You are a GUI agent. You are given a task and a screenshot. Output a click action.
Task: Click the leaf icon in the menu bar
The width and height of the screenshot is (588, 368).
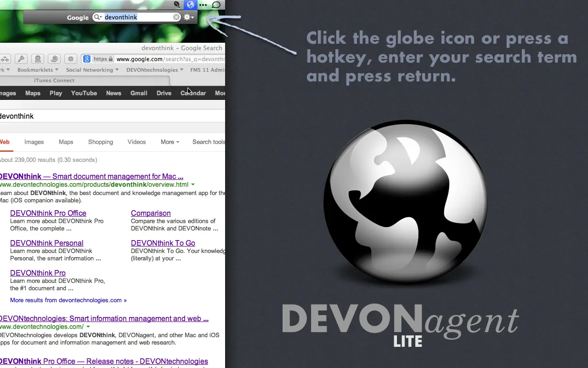click(x=177, y=5)
